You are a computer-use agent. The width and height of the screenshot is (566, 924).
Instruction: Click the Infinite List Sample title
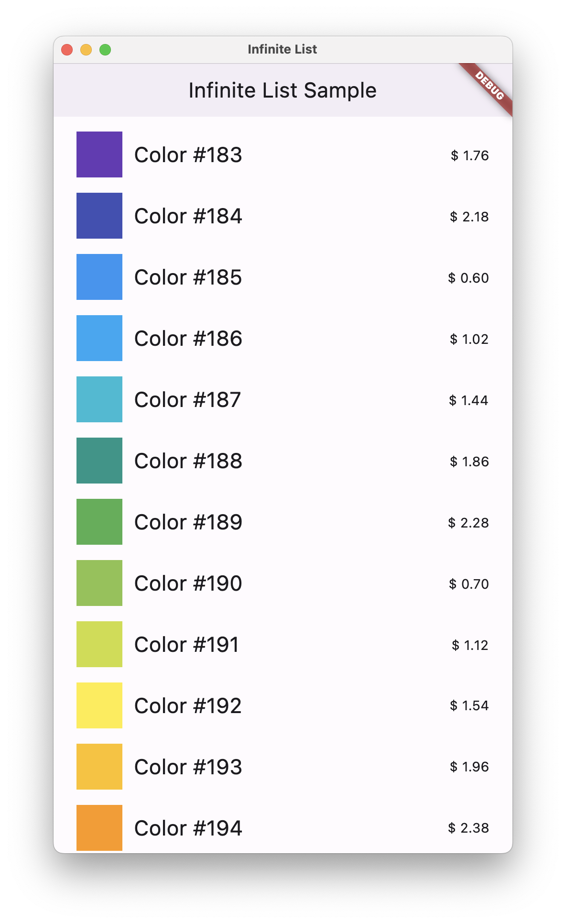coord(283,90)
